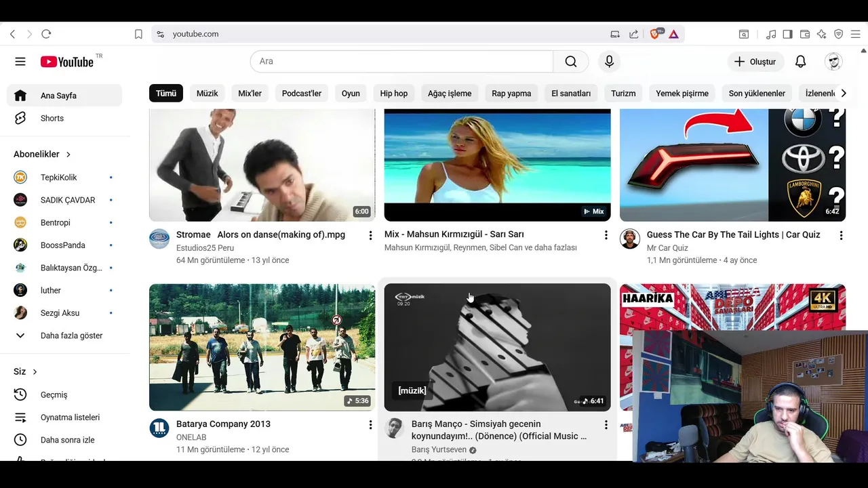This screenshot has width=868, height=488.
Task: Expand the Abonelikler section
Action: coord(42,155)
